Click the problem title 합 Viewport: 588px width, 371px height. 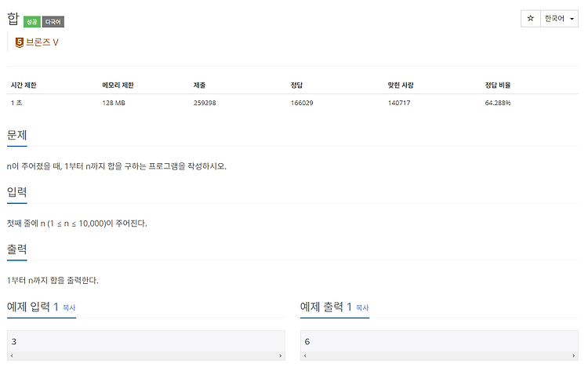[13, 19]
